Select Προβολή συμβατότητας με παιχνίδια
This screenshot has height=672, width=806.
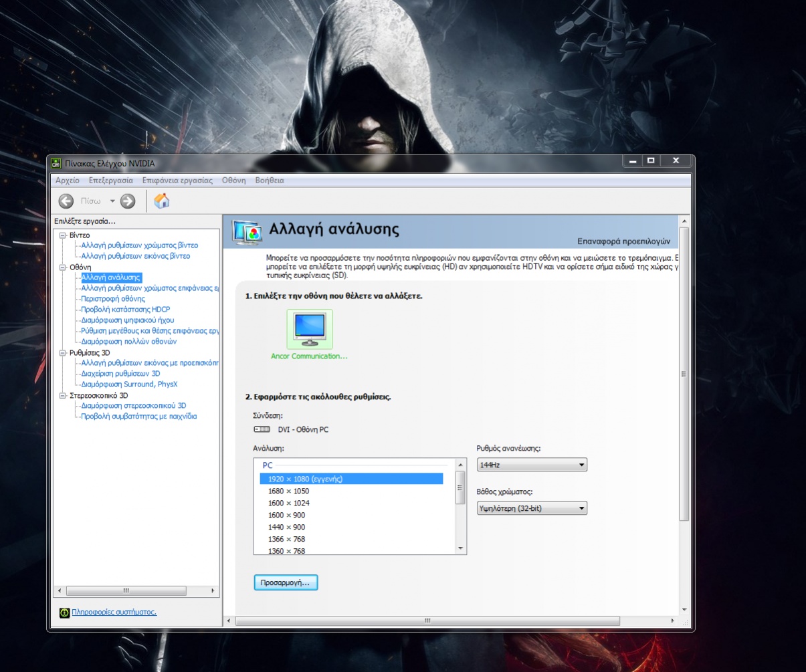[x=139, y=417]
